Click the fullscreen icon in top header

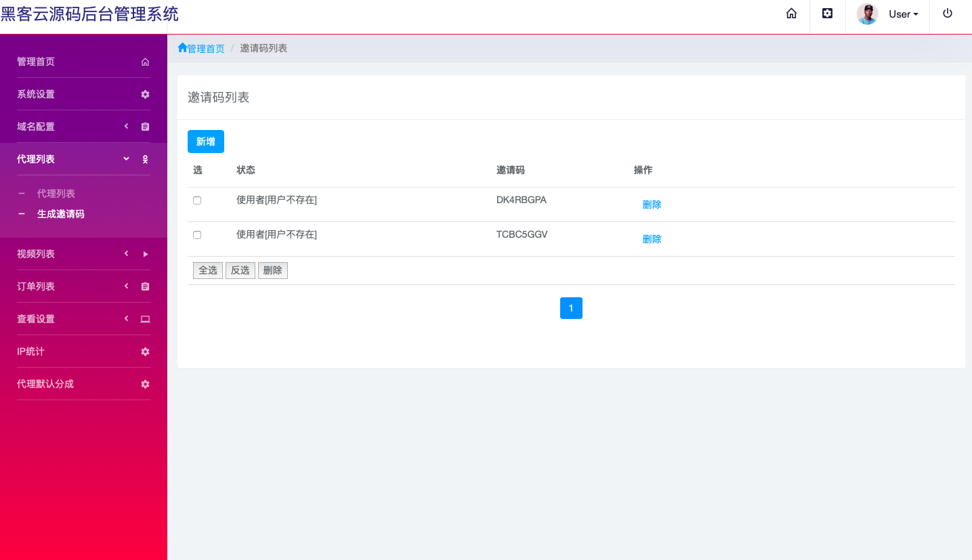pos(827,14)
